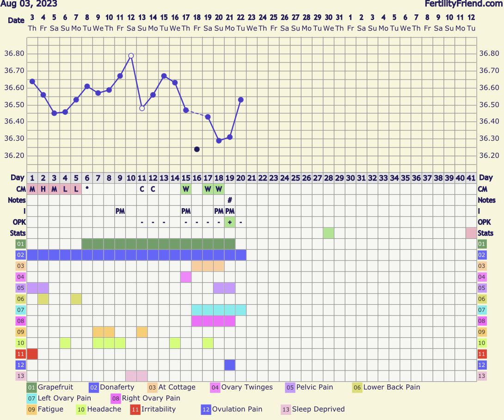The width and height of the screenshot is (504, 420).
Task: Select the blue Ovulation Pain square in row 12
Action: pos(230,365)
